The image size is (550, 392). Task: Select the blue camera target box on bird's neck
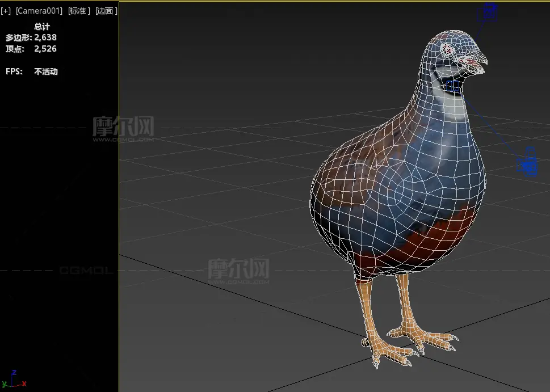tap(453, 86)
